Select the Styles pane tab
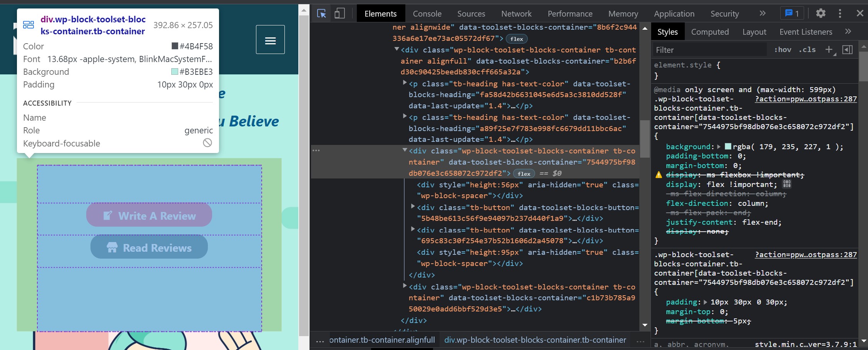This screenshot has height=350, width=868. coord(667,32)
